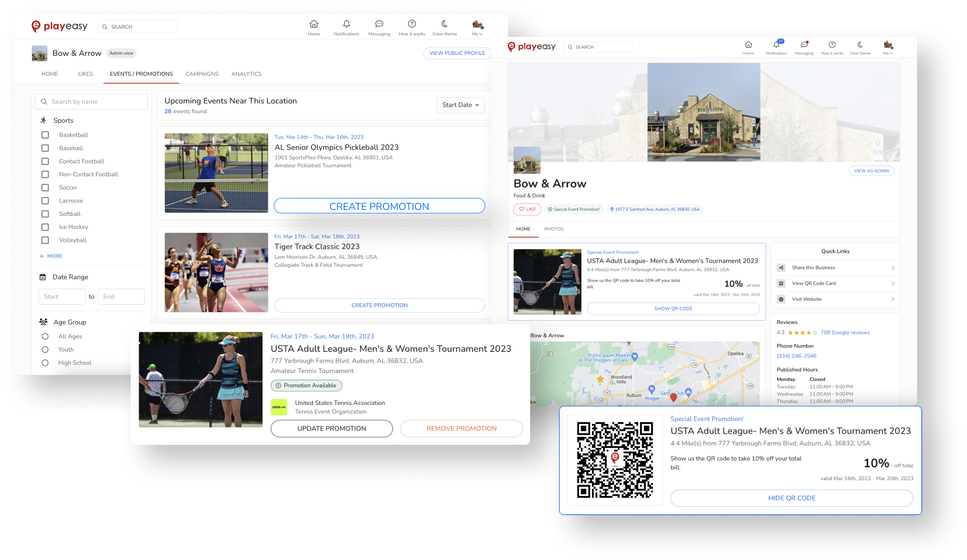Check the Volleyball checkbox
967x560 pixels.
point(45,240)
